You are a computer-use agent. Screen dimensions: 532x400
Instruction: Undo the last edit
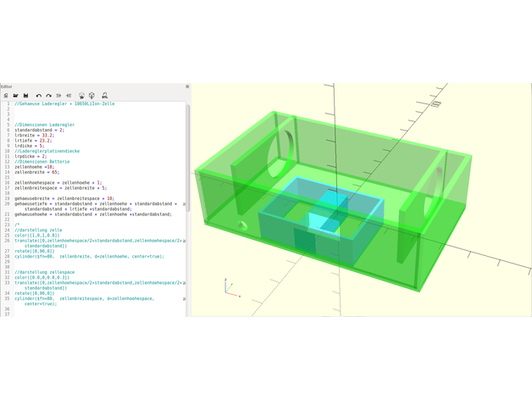tap(38, 96)
